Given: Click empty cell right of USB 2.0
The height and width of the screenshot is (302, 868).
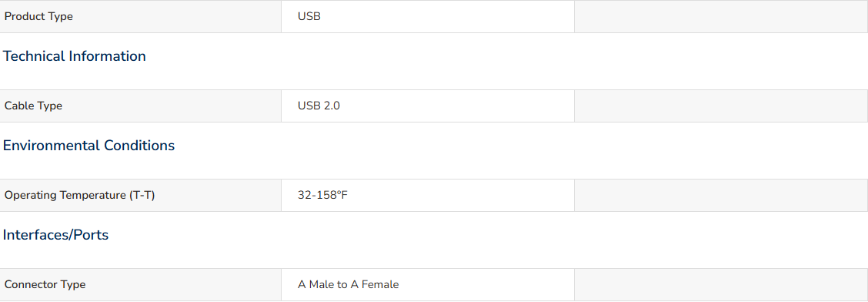Looking at the screenshot, I should coord(721,106).
